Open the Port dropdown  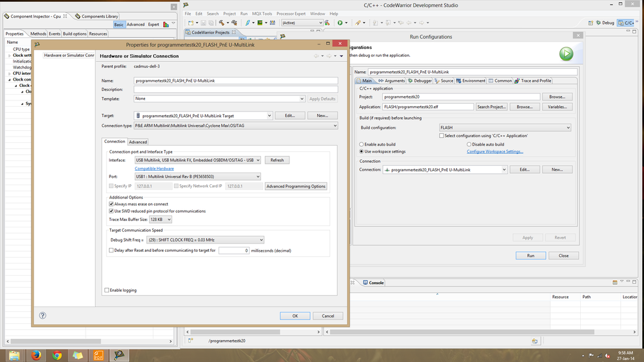[x=258, y=176]
